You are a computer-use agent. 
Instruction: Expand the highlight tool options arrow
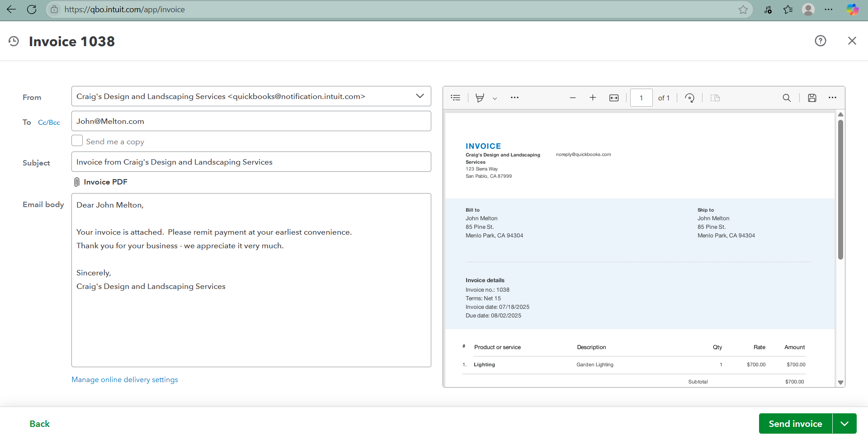coord(495,98)
